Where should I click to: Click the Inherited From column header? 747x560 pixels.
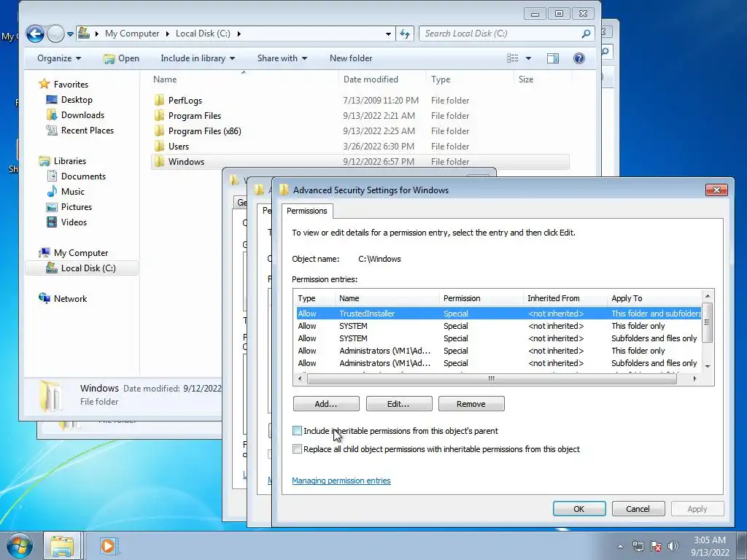point(565,298)
